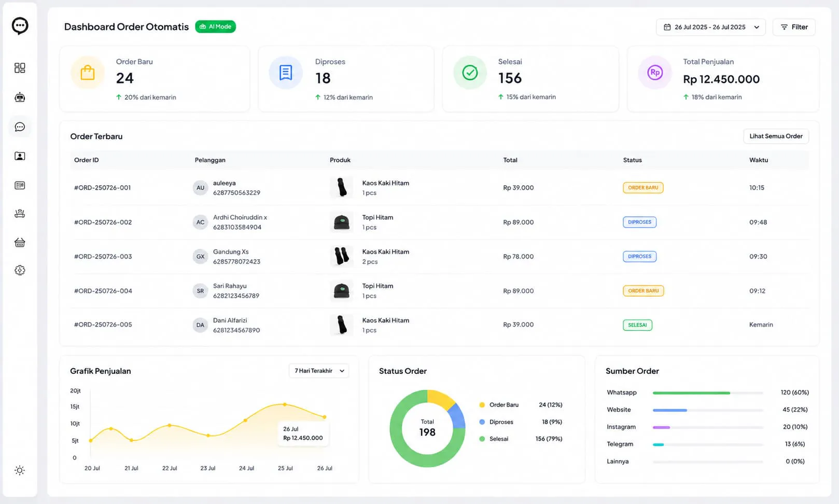Click the Whatsapp progress bar
839x504 pixels.
pyautogui.click(x=708, y=393)
